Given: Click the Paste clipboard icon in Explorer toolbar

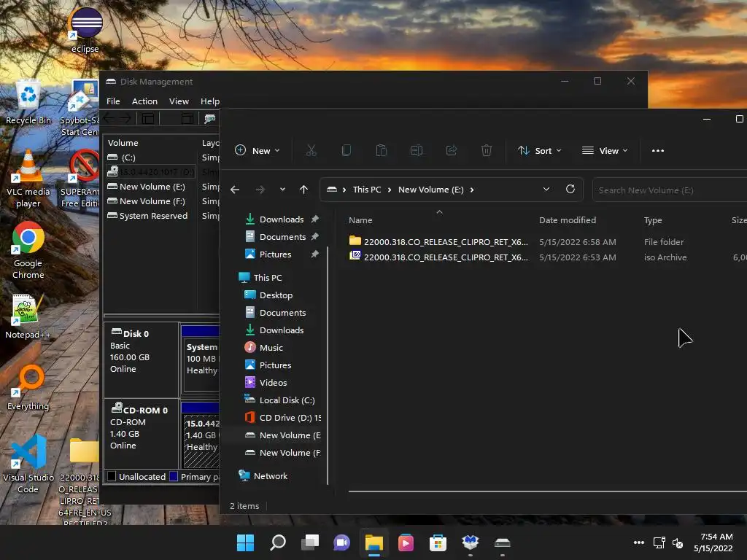Looking at the screenshot, I should (x=381, y=150).
